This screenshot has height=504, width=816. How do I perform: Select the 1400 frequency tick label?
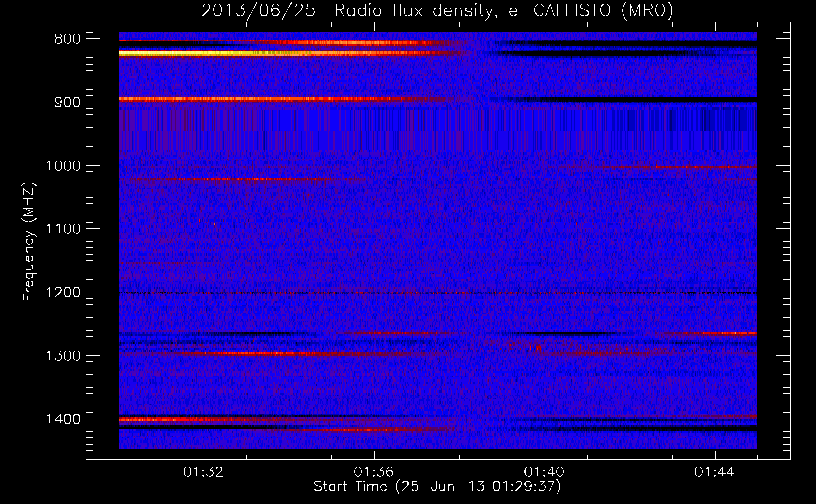pos(64,420)
